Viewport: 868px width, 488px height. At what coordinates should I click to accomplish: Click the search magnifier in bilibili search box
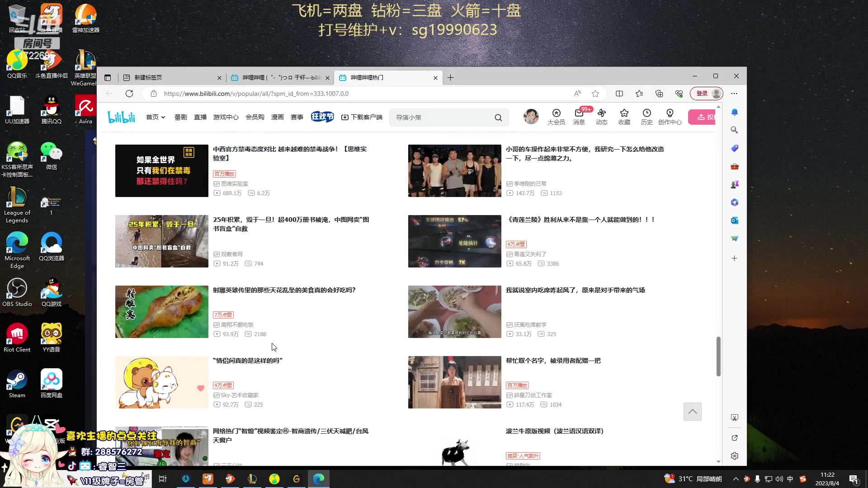click(x=498, y=117)
